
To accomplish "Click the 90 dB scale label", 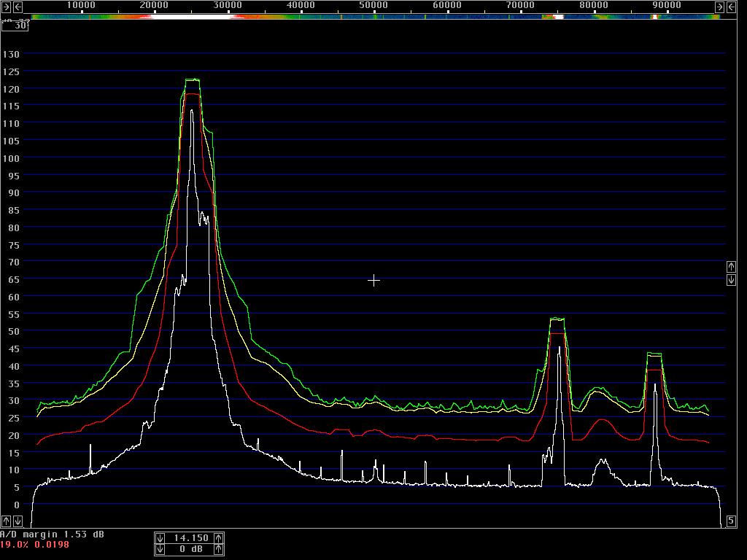I will point(14,192).
